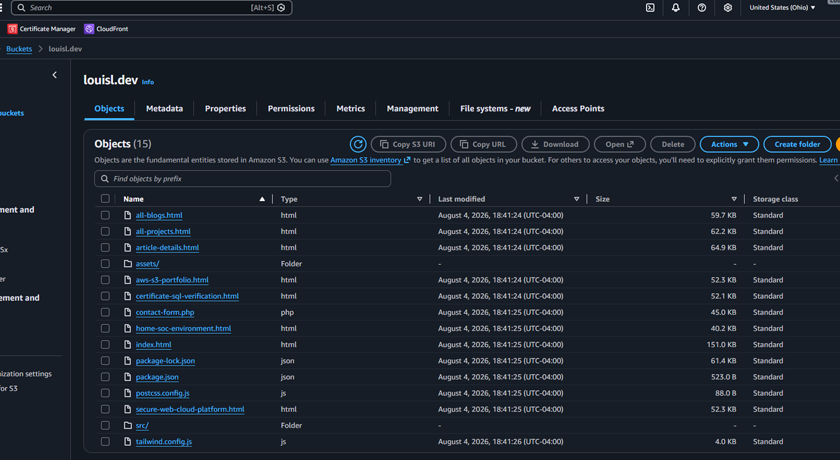Check the box for package-lock.json
This screenshot has height=460, width=840.
pos(105,360)
